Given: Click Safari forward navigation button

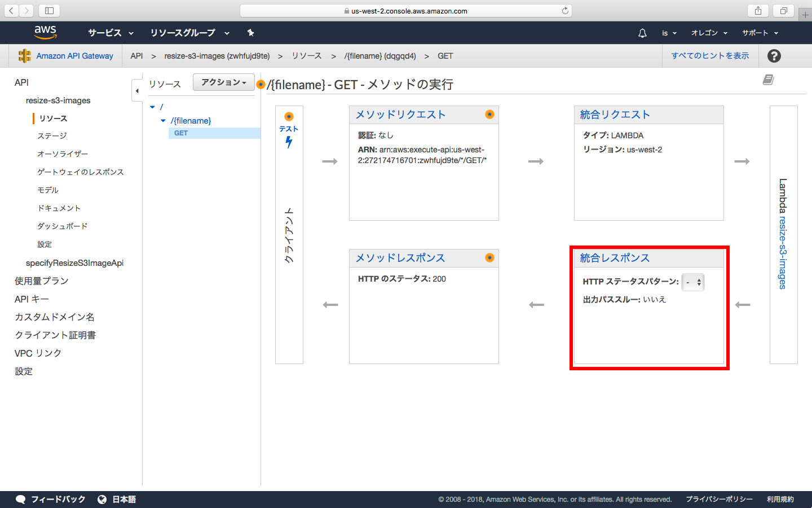Looking at the screenshot, I should coord(27,11).
